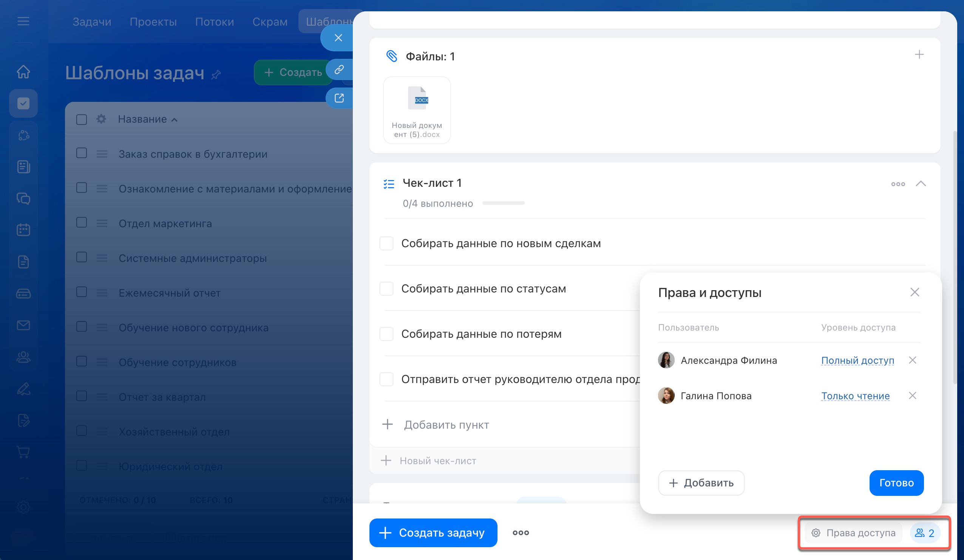Click the 'Создать задачу' button
The height and width of the screenshot is (560, 964).
433,532
